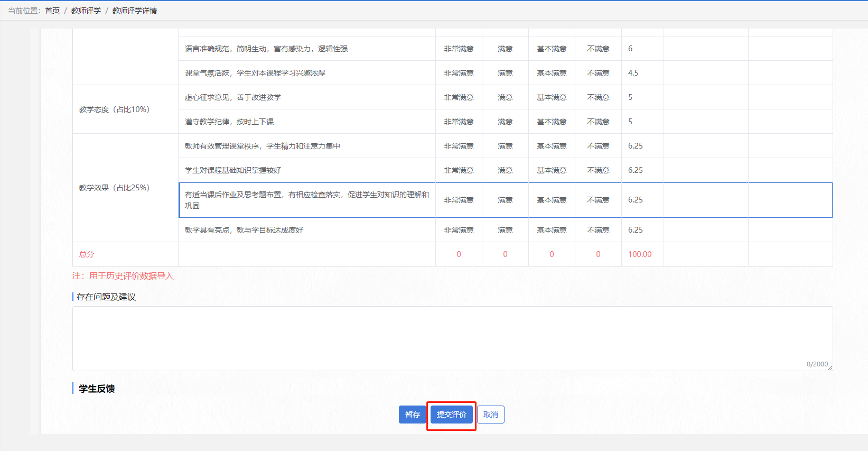Click the 4.5 score cell for 课堂气氛活跃
The width and height of the screenshot is (868, 451).
[x=633, y=73]
